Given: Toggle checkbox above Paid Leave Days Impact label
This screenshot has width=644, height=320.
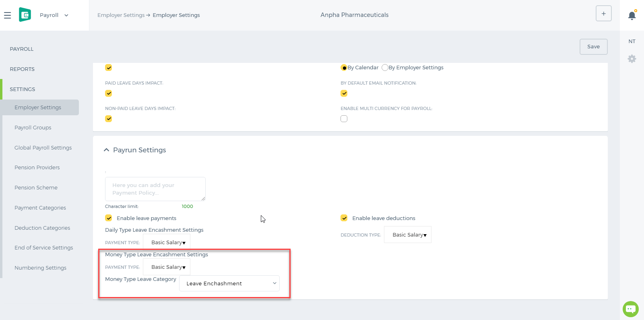Looking at the screenshot, I should coord(109,68).
